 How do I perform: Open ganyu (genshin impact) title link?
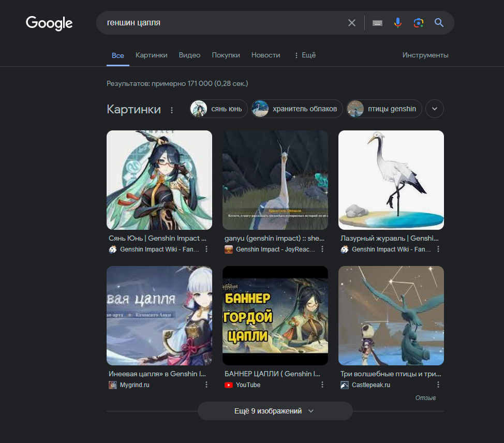(274, 238)
